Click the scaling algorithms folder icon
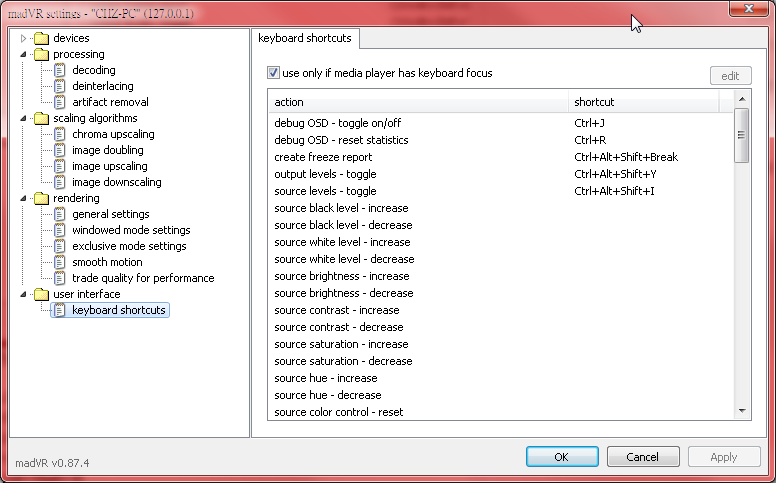Viewport: 776px width, 483px height. point(41,118)
